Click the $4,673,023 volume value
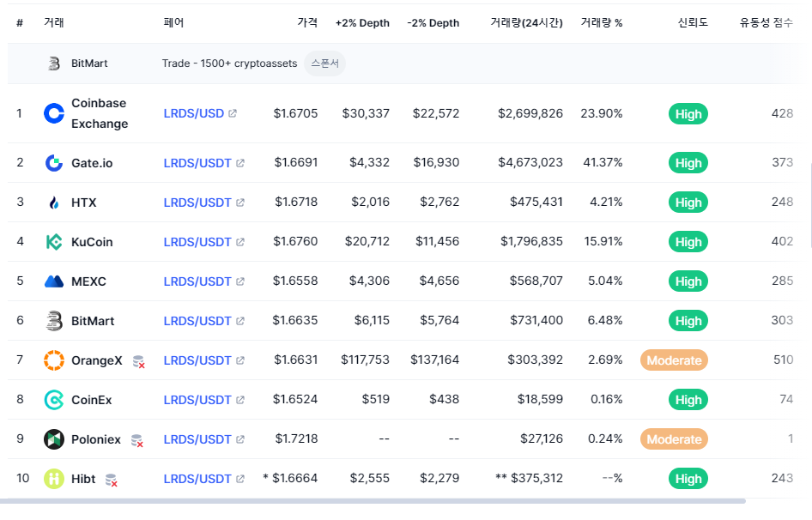Screen dimensions: 812x520 [x=530, y=163]
